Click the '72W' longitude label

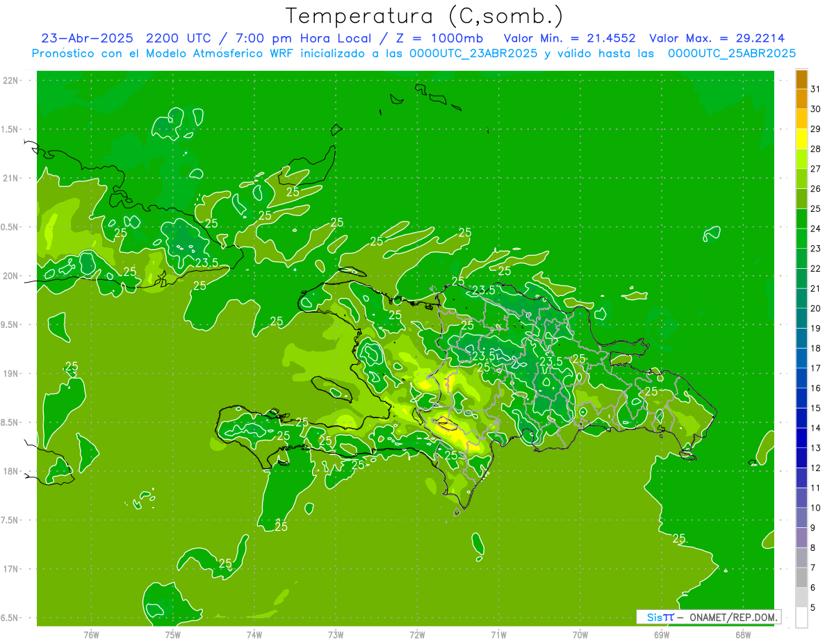click(417, 634)
